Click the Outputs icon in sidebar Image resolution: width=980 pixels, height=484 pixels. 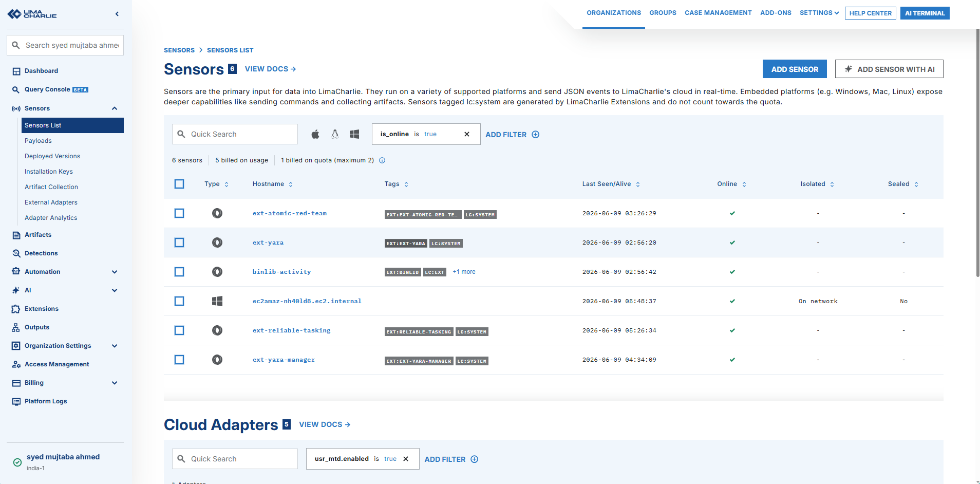coord(16,328)
